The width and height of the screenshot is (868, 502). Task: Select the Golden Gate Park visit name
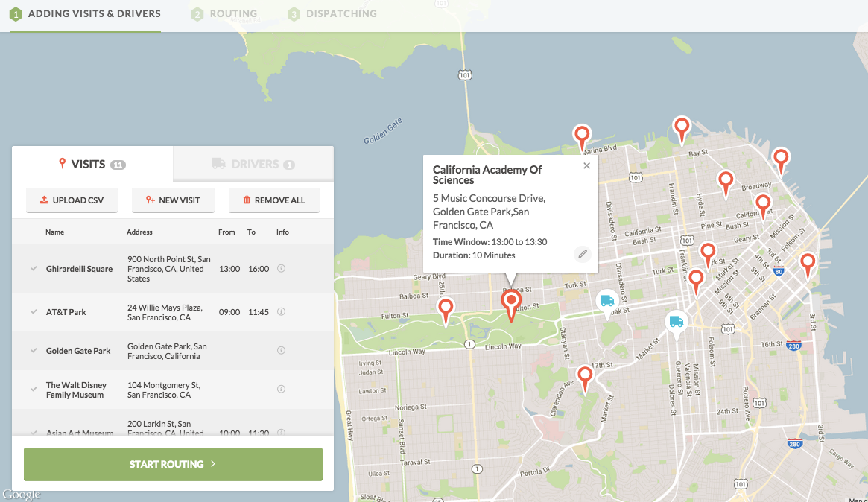[x=78, y=351]
